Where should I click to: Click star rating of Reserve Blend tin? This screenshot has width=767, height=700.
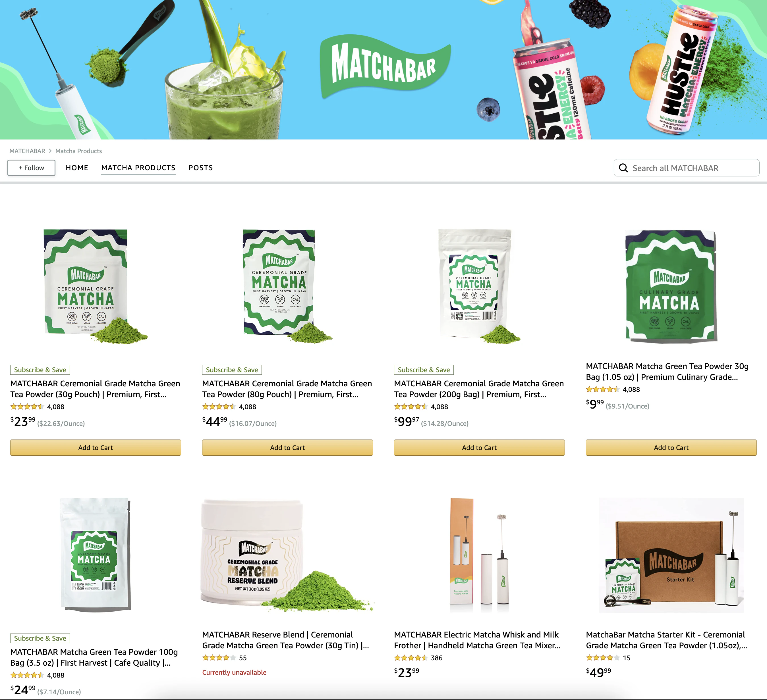pyautogui.click(x=219, y=658)
